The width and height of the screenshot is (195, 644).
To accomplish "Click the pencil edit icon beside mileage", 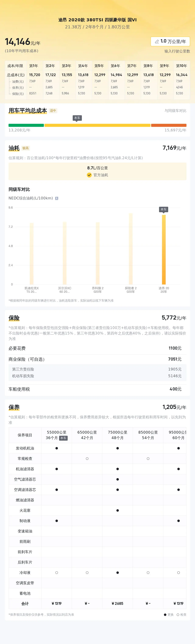I will (x=157, y=41).
